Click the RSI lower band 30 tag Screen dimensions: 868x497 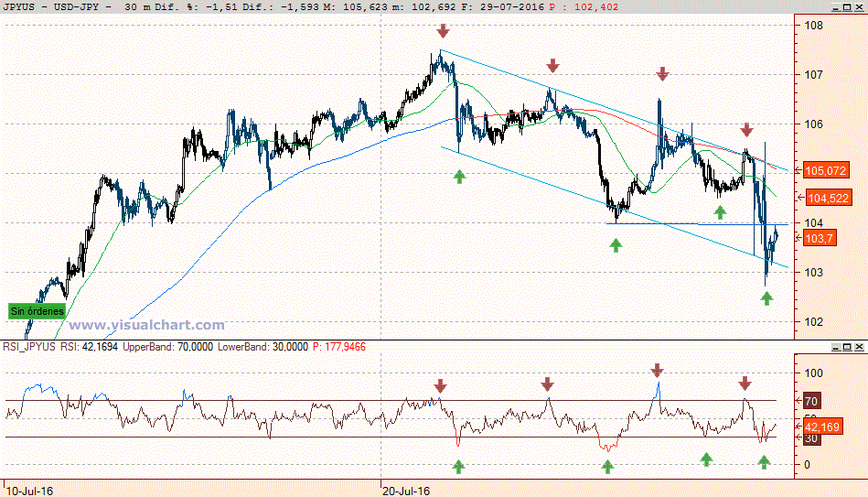(x=811, y=438)
